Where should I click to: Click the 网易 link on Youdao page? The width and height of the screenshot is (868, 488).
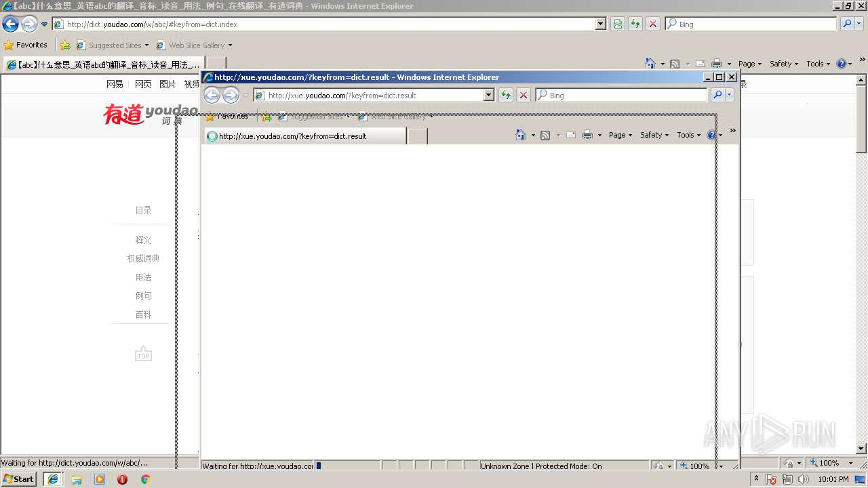pos(115,84)
